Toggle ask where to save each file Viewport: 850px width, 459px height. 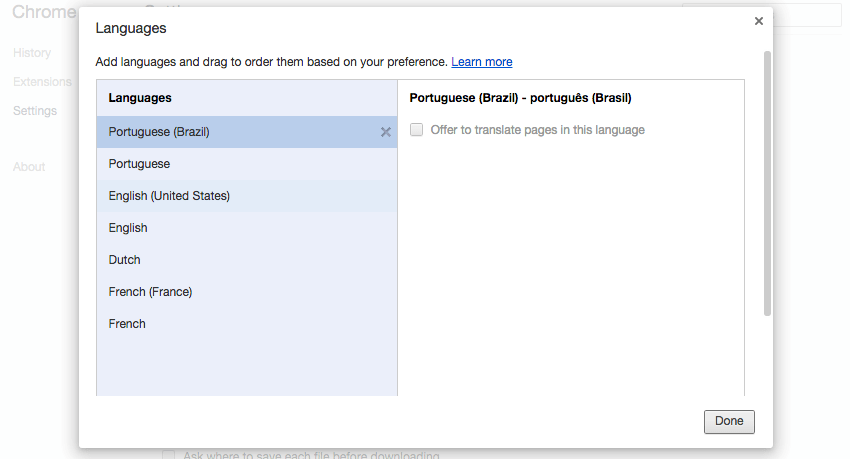pos(168,455)
